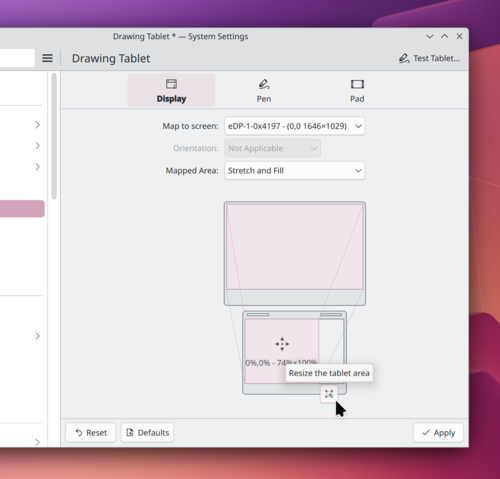Click the Reset undo arrow icon
This screenshot has width=500, height=479.
79,433
